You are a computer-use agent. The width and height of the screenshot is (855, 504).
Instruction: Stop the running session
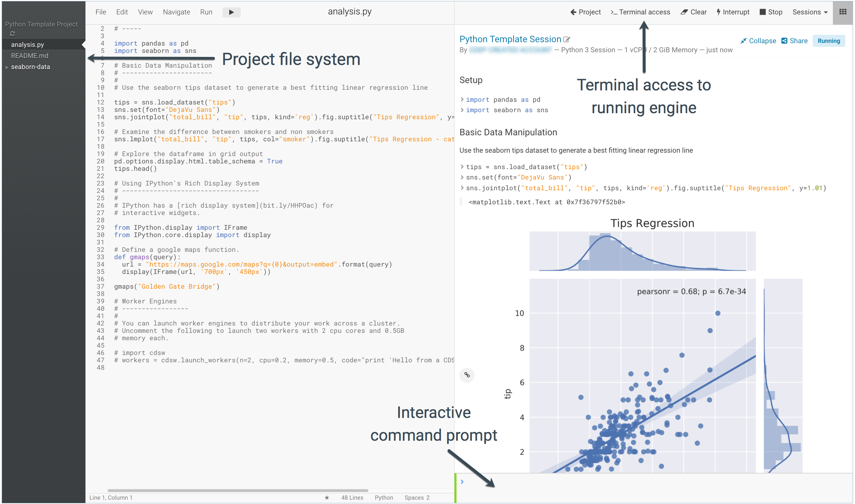(771, 12)
